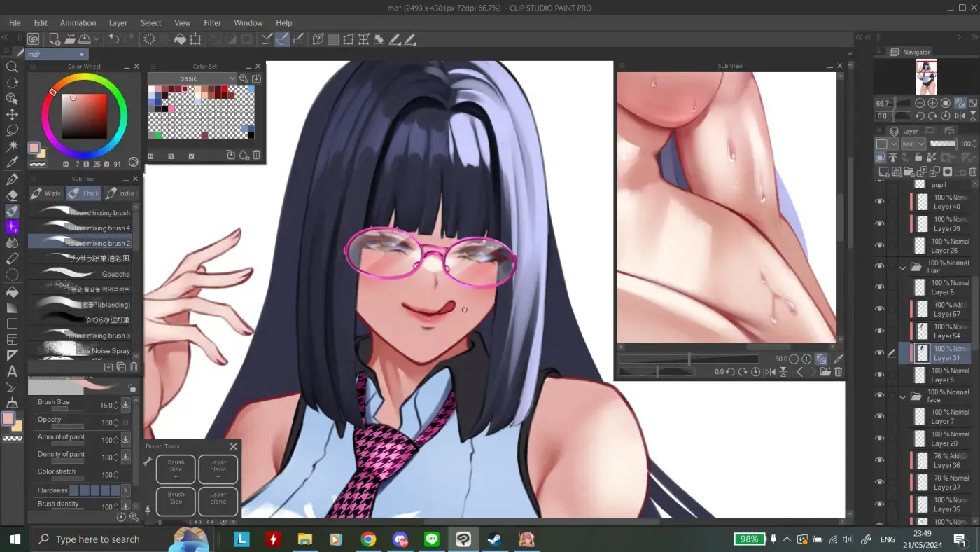
Task: Select the Zoom magnifier tool
Action: (x=12, y=67)
